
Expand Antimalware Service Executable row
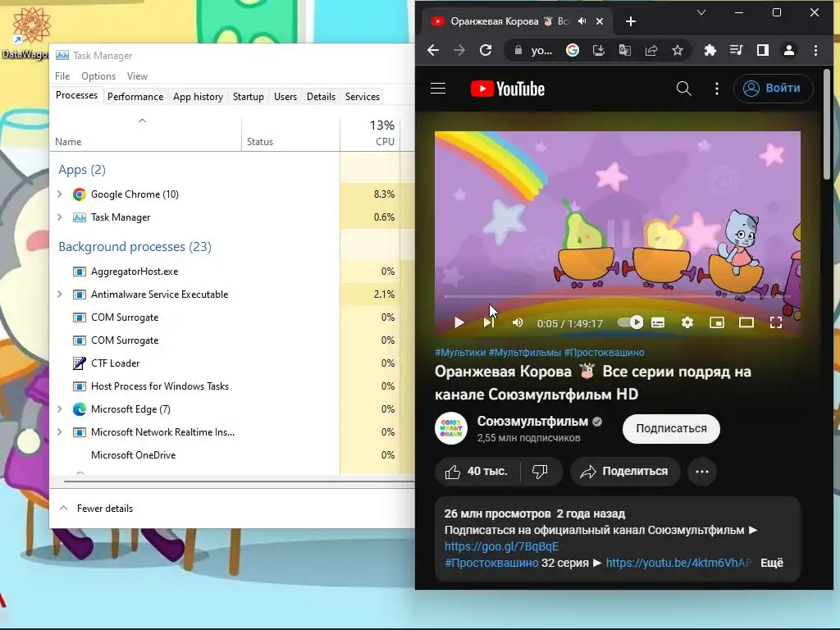click(59, 294)
